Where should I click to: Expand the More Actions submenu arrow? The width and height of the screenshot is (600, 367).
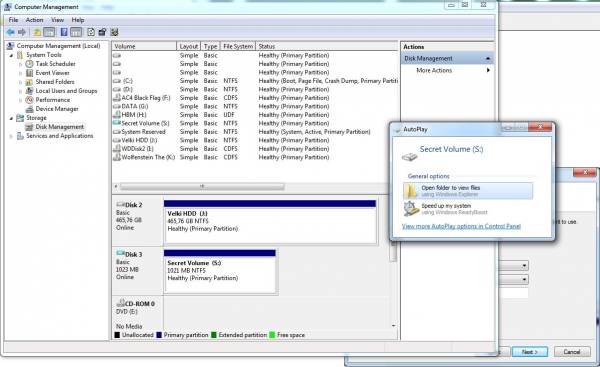click(x=488, y=70)
